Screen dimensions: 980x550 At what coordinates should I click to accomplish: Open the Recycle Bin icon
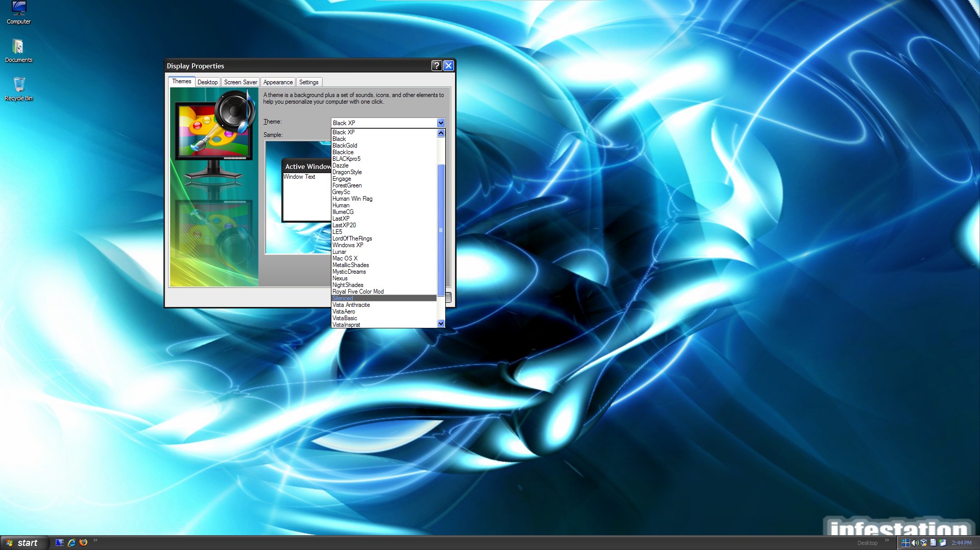pyautogui.click(x=18, y=89)
